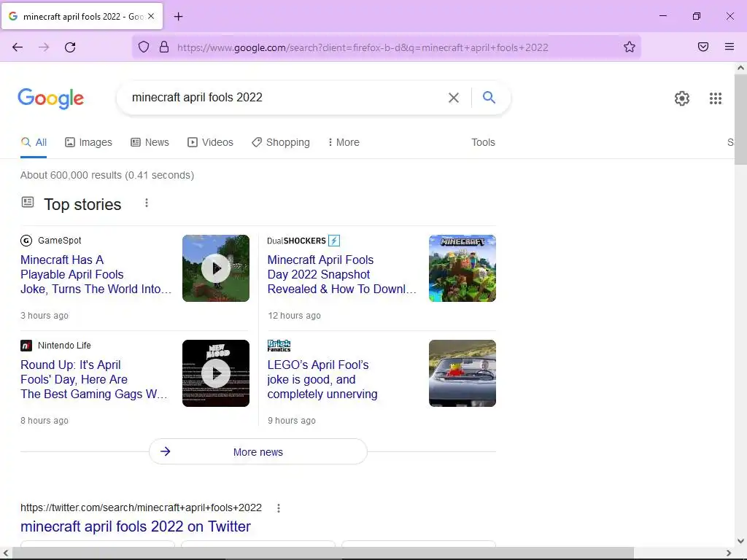The height and width of the screenshot is (560, 747).
Task: Play the GameSpot Minecraft video thumbnail
Action: click(216, 268)
